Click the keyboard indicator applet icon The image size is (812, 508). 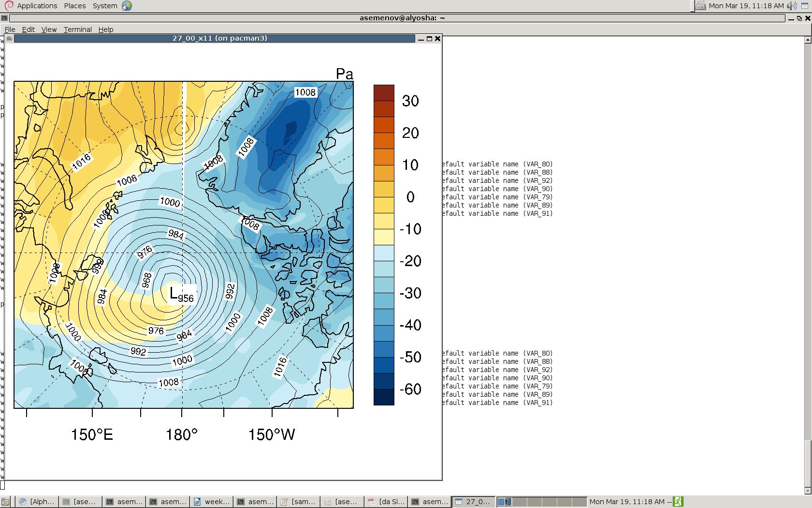tap(700, 6)
